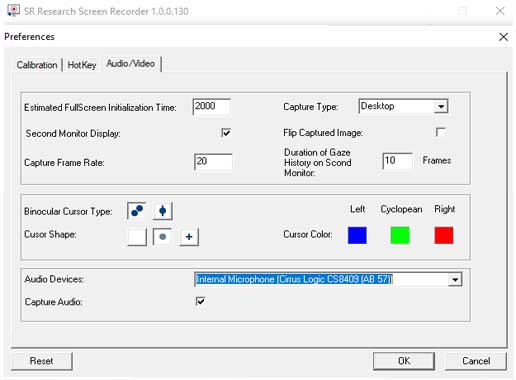The image size is (516, 380).
Task: Click the 'Cursor Color:' label
Action: 308,234
